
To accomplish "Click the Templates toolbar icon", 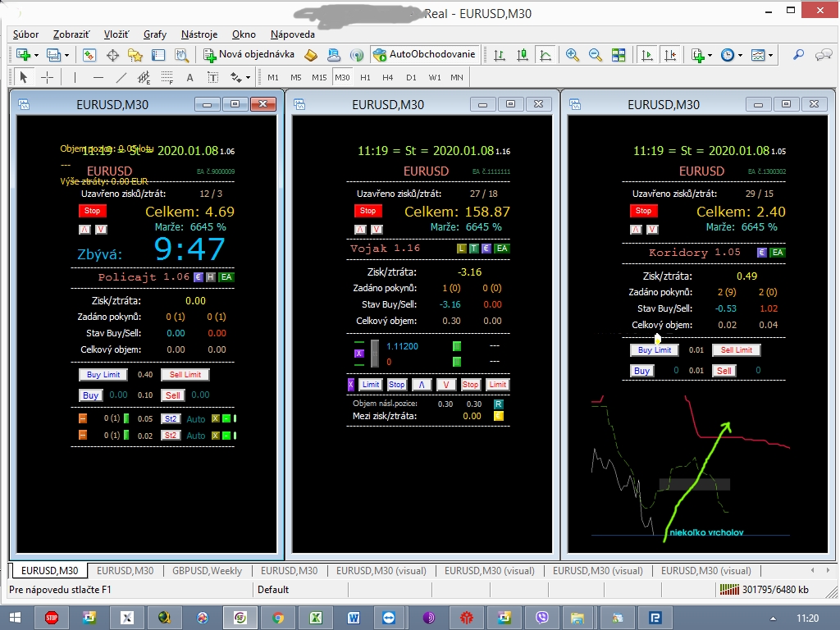I will click(757, 55).
